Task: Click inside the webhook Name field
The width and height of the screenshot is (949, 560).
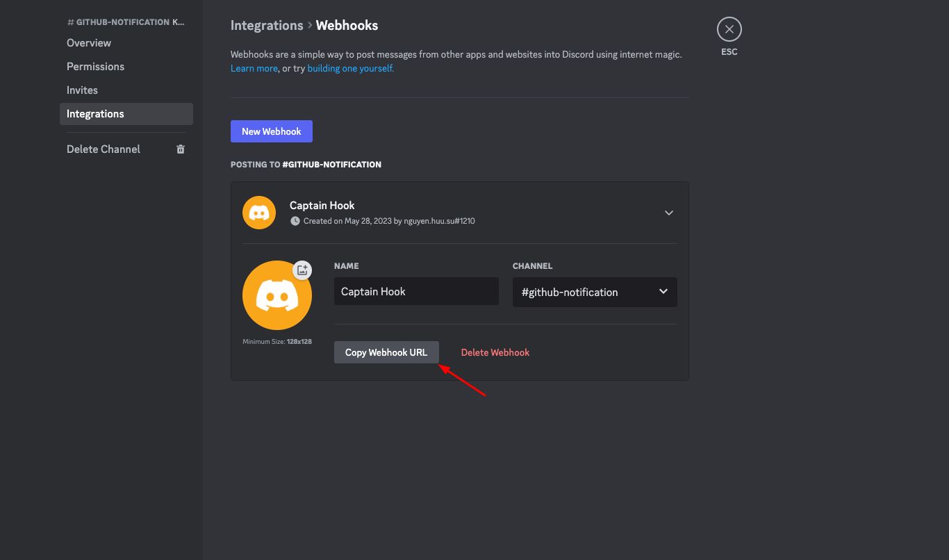Action: pos(415,290)
